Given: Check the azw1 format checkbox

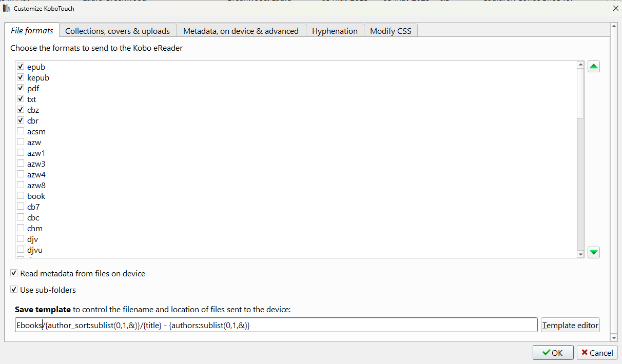Looking at the screenshot, I should tap(21, 153).
